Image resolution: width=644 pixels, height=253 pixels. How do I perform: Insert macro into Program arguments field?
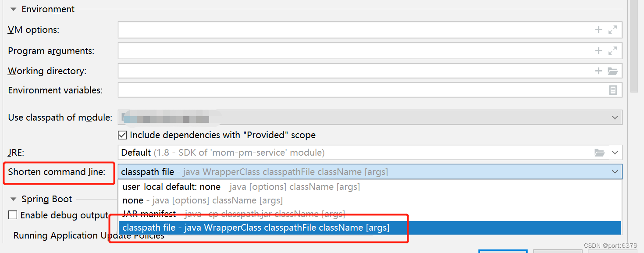point(598,50)
